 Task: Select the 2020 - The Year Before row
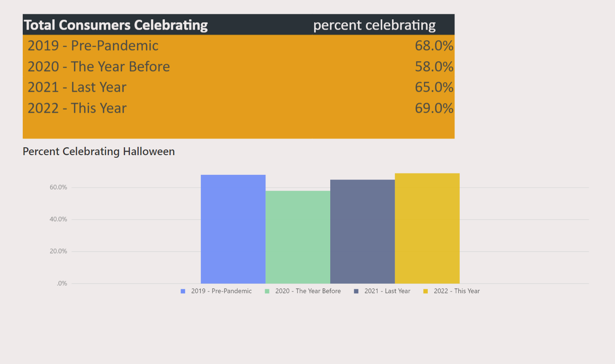click(x=239, y=66)
